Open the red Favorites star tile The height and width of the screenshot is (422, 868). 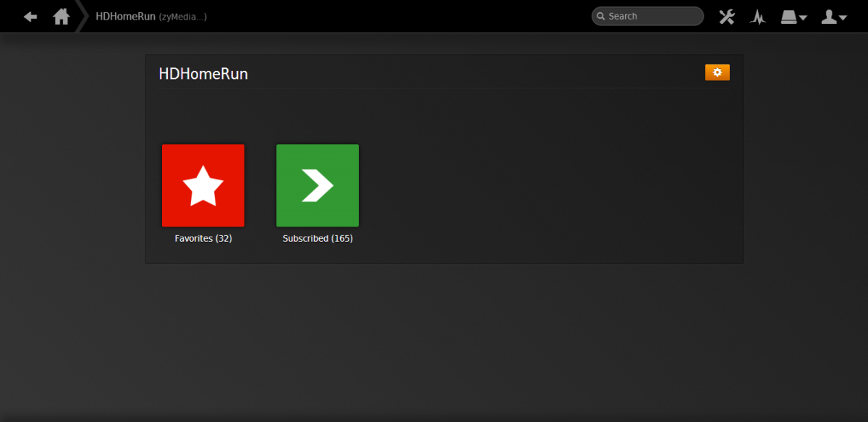pyautogui.click(x=203, y=185)
